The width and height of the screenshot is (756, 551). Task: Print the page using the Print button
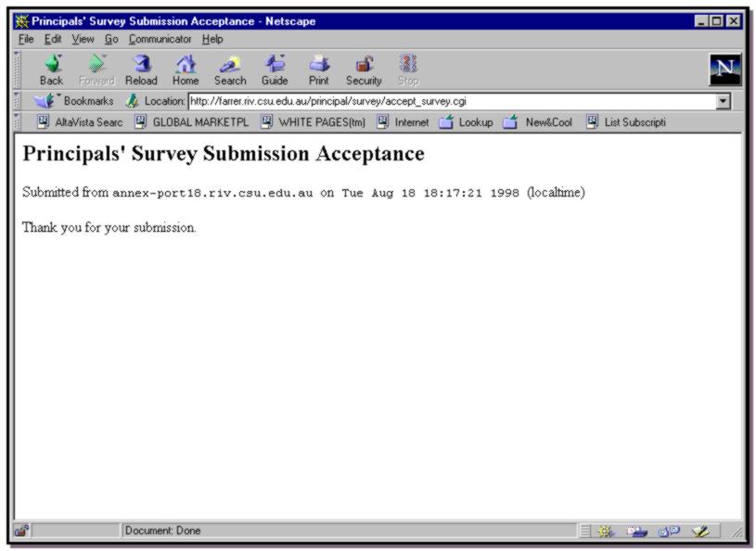tap(319, 70)
